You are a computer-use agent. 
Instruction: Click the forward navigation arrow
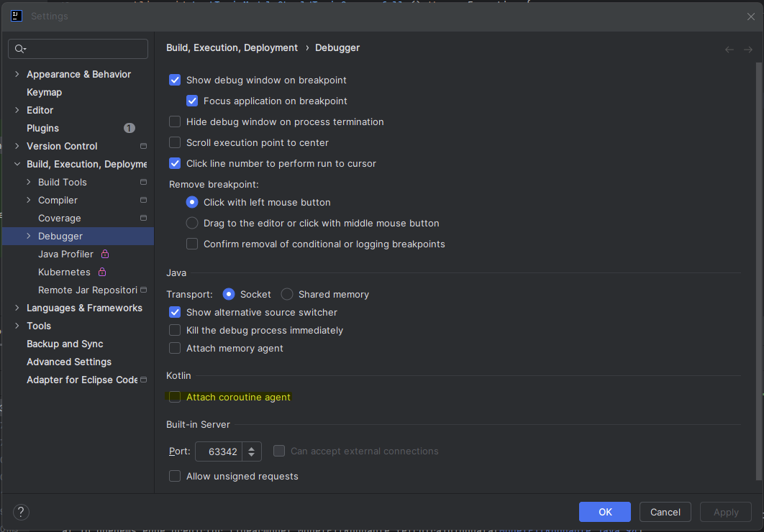coord(748,50)
